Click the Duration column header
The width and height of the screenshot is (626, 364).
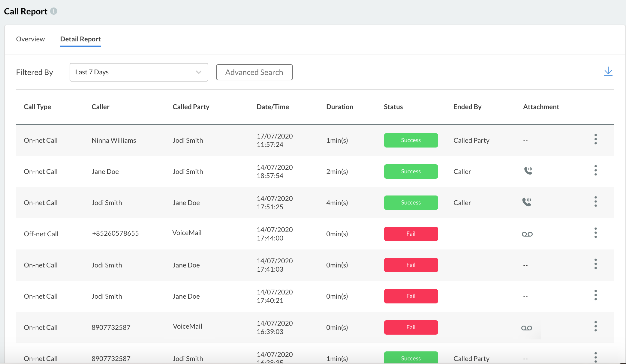[339, 107]
